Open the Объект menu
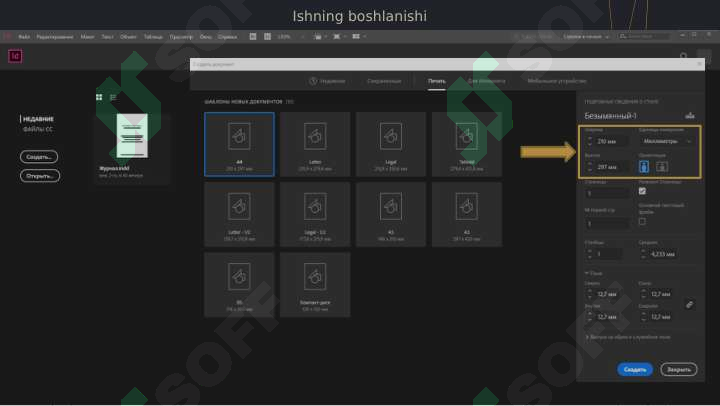The height and width of the screenshot is (406, 720). [128, 37]
